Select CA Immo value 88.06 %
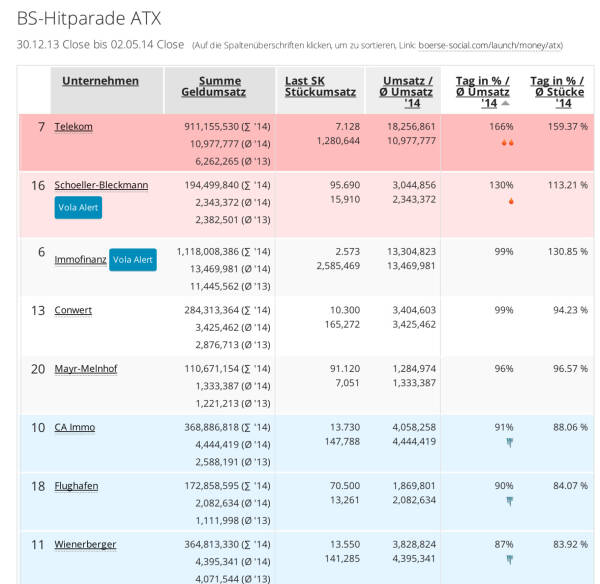The width and height of the screenshot is (600, 584). click(570, 427)
